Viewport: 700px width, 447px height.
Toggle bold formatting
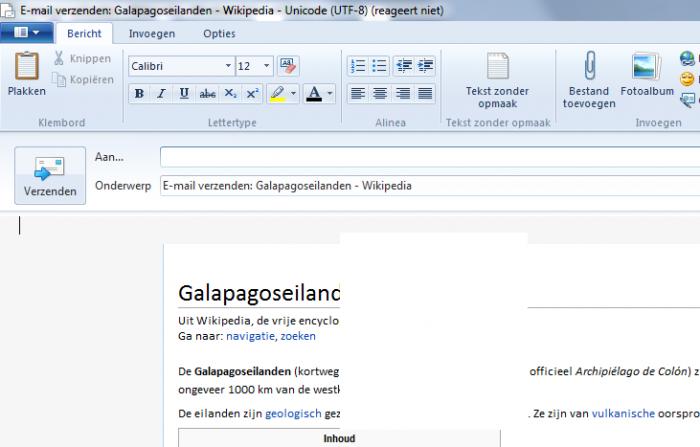coord(139,93)
